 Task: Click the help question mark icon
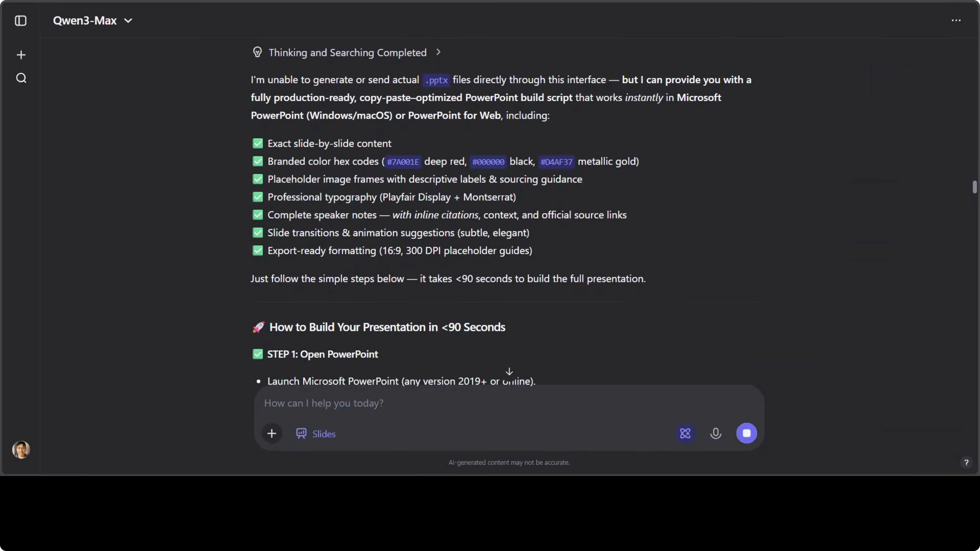966,462
